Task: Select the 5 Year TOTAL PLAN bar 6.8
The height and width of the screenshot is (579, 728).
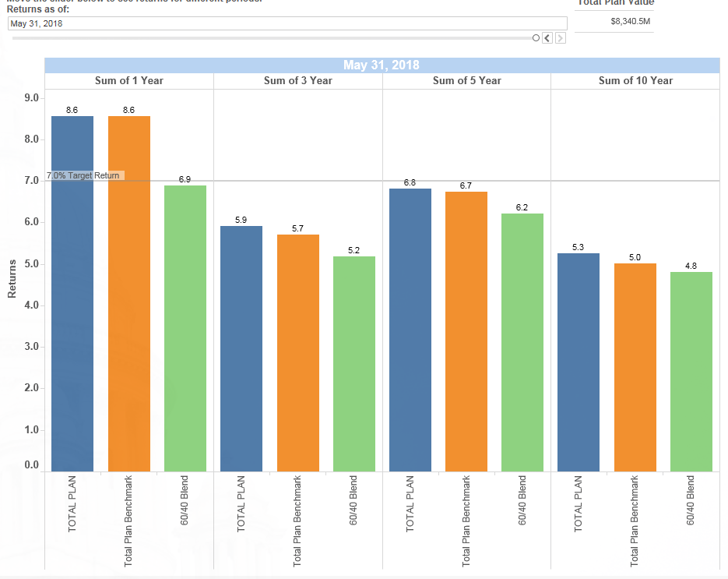Action: point(410,330)
